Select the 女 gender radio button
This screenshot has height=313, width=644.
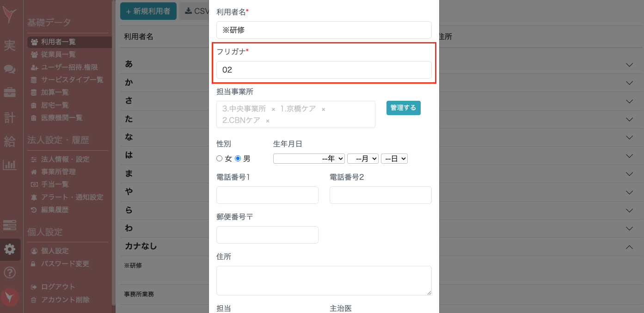[x=220, y=158]
